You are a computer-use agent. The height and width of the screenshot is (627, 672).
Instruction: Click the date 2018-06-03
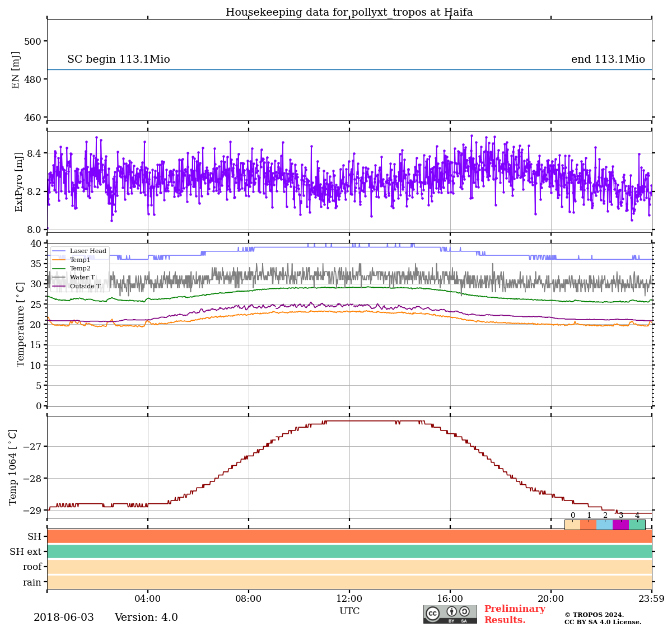click(64, 617)
